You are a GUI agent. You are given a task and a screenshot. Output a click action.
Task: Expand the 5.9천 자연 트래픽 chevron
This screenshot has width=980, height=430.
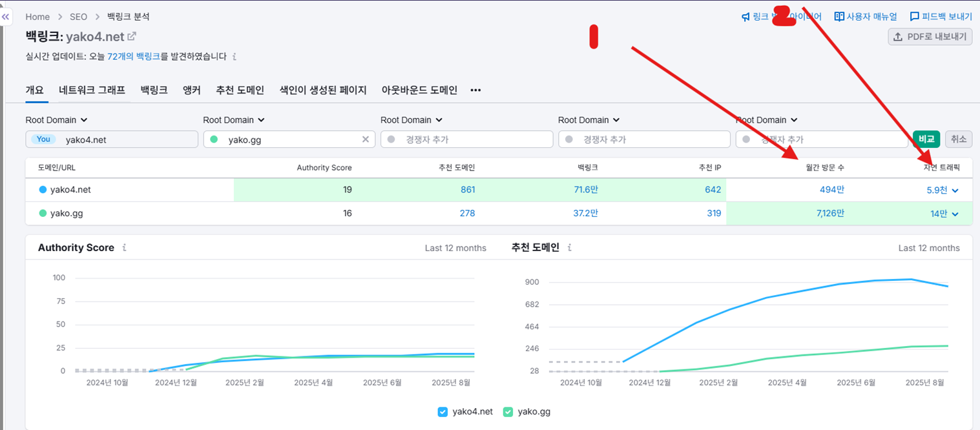coord(956,190)
